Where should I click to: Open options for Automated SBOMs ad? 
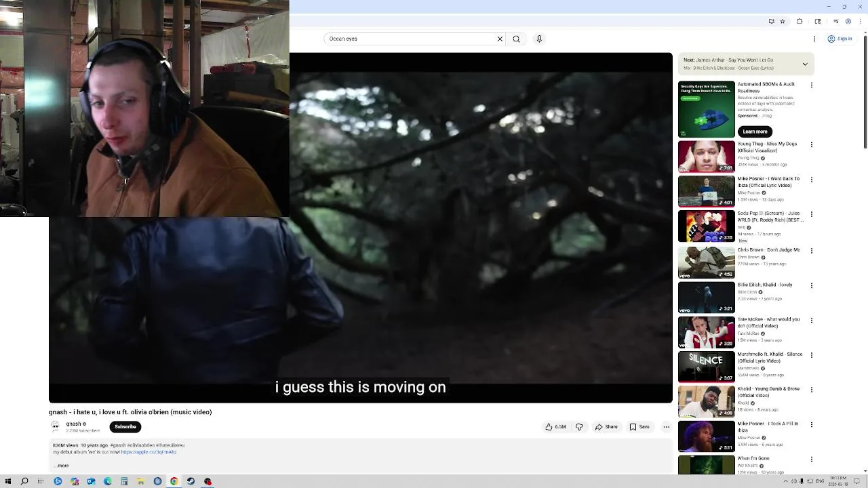click(x=812, y=85)
